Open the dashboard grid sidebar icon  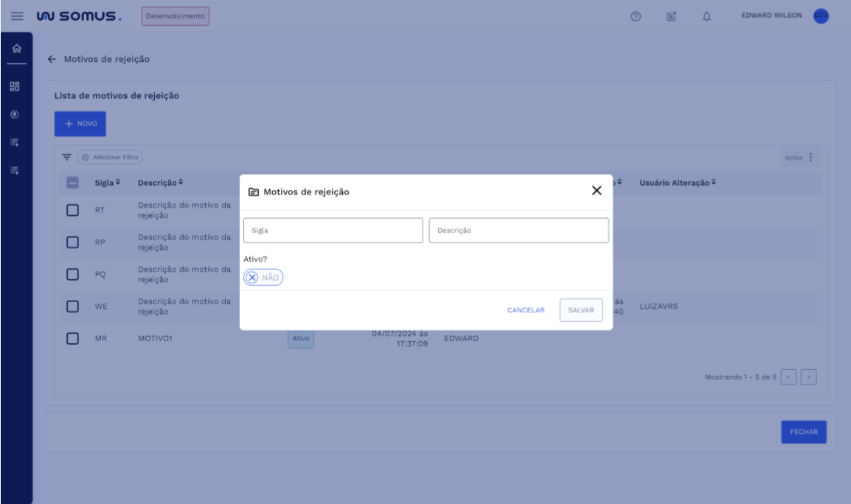coord(15,87)
